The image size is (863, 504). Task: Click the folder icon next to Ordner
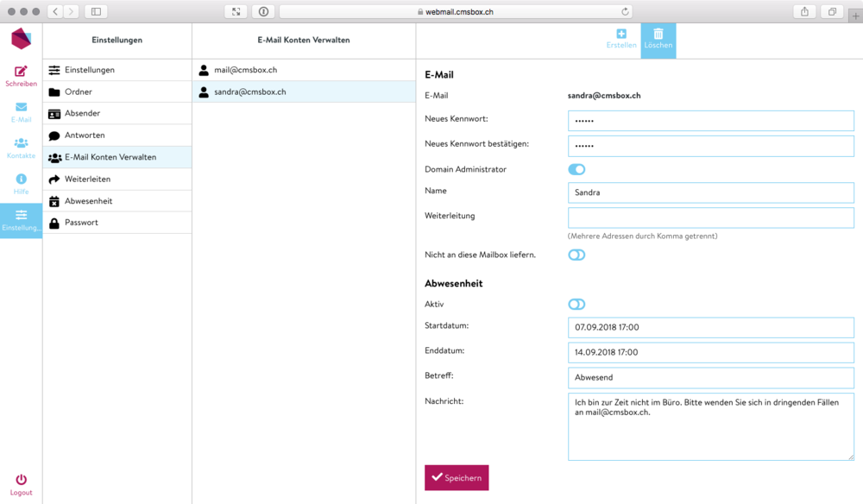tap(54, 91)
